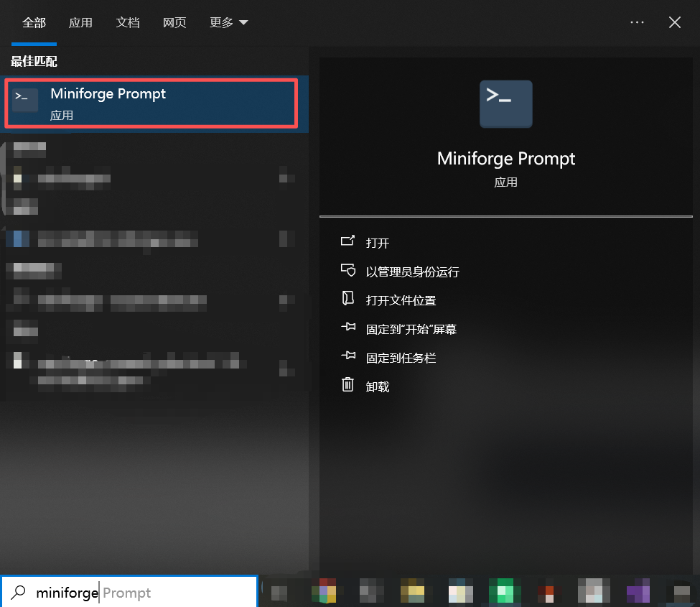Choose 打开文件位置
Image resolution: width=700 pixels, height=607 pixels.
point(401,300)
